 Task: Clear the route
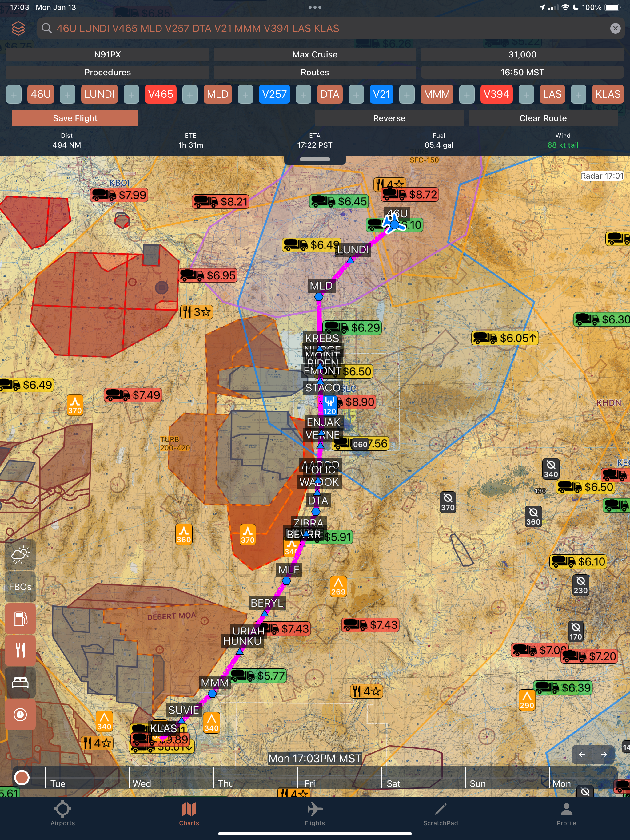(x=543, y=118)
